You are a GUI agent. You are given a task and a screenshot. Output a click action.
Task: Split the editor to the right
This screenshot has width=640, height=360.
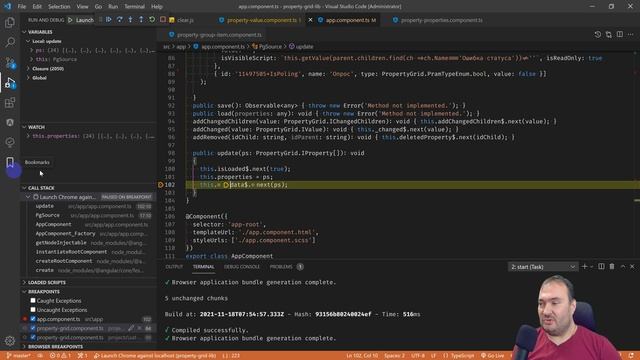pyautogui.click(x=620, y=35)
